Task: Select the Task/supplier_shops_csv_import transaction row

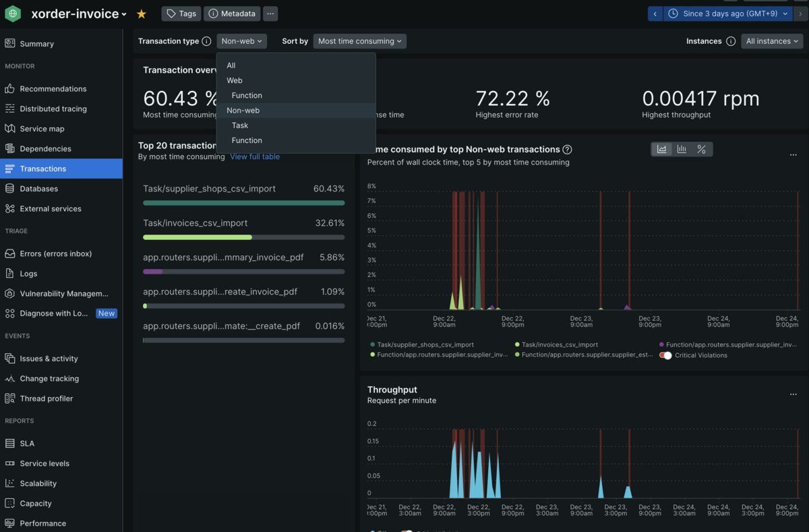Action: (x=243, y=194)
